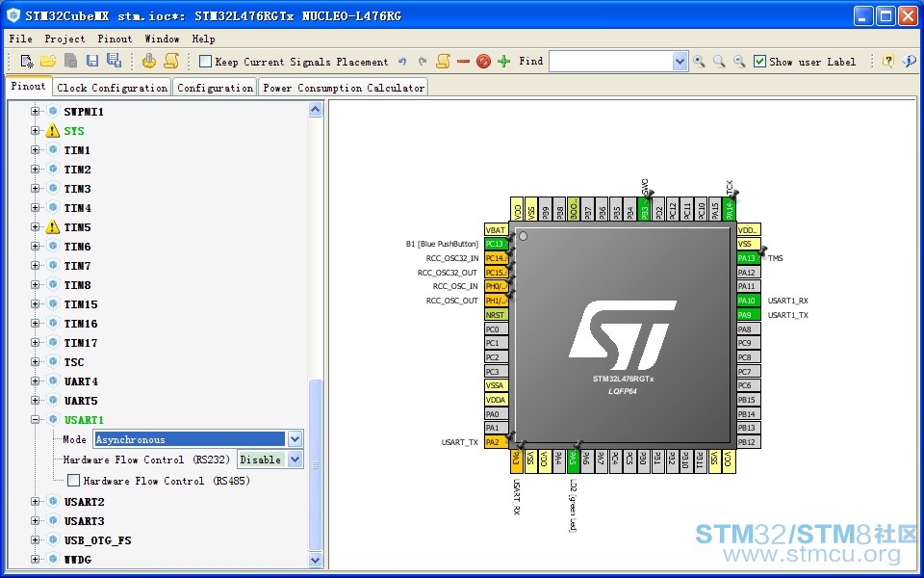Click the STM32CubeMX title bar icon

tap(13, 15)
